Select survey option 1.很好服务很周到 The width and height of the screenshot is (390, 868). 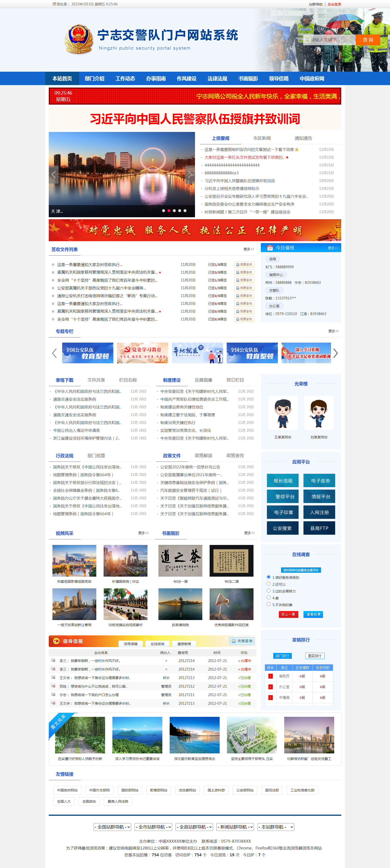pos(268,577)
